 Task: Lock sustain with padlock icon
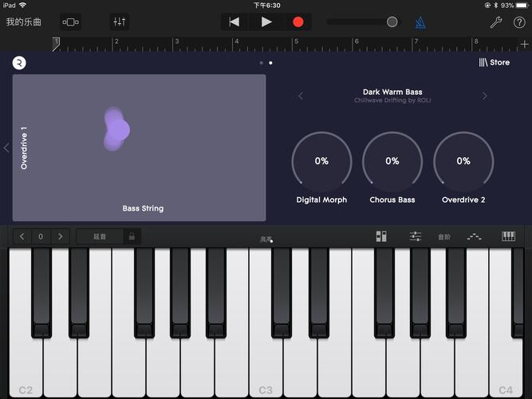click(x=132, y=236)
